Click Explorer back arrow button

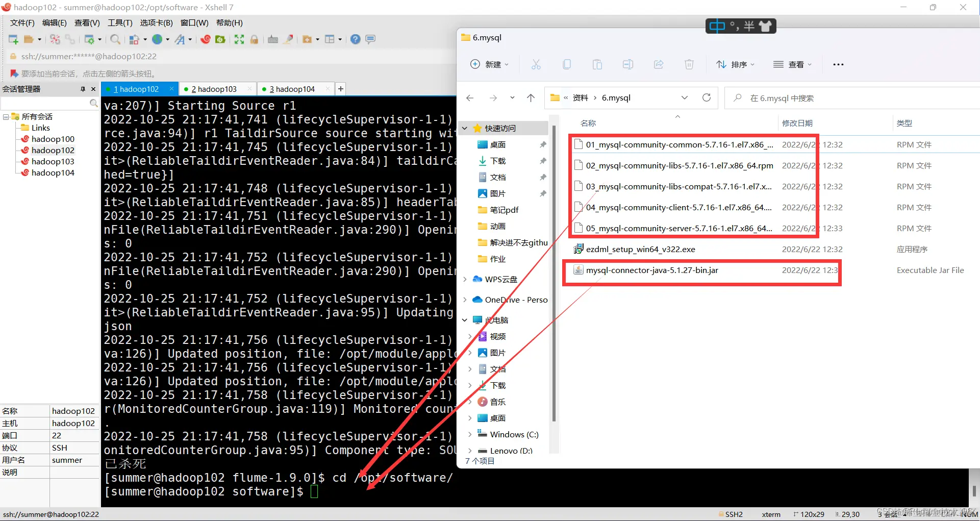(x=470, y=98)
